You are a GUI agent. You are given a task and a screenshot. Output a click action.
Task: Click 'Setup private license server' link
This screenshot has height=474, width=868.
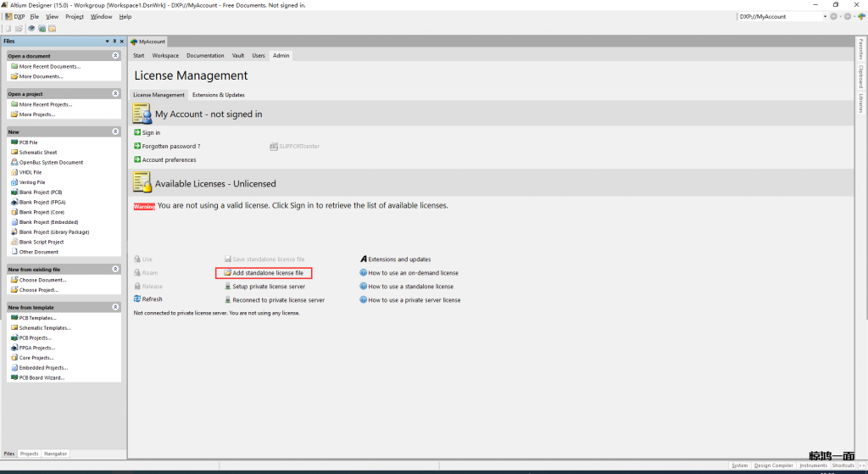tap(269, 287)
